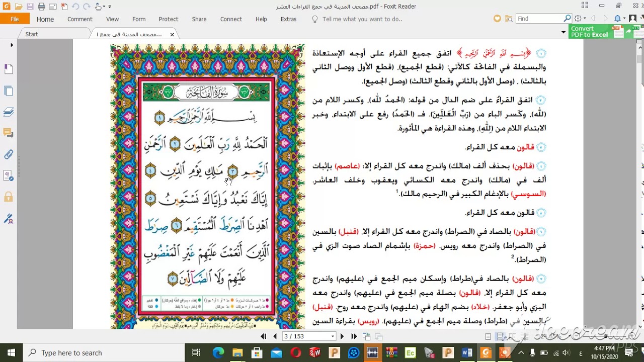The height and width of the screenshot is (362, 644).
Task: Go to the previous page
Action: click(275, 336)
